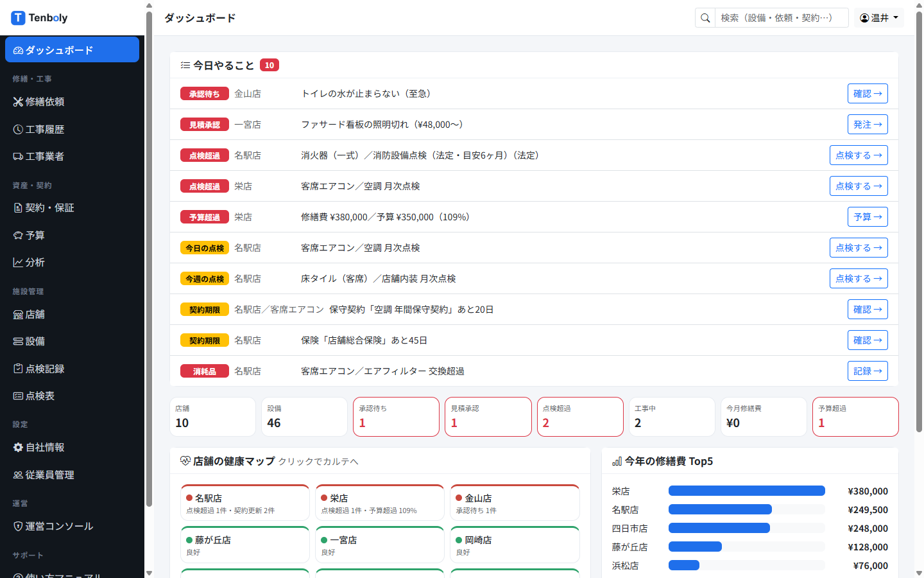Viewport: 924px width, 578px height.
Task: Open the 見積承認 1 stat card
Action: pos(488,417)
